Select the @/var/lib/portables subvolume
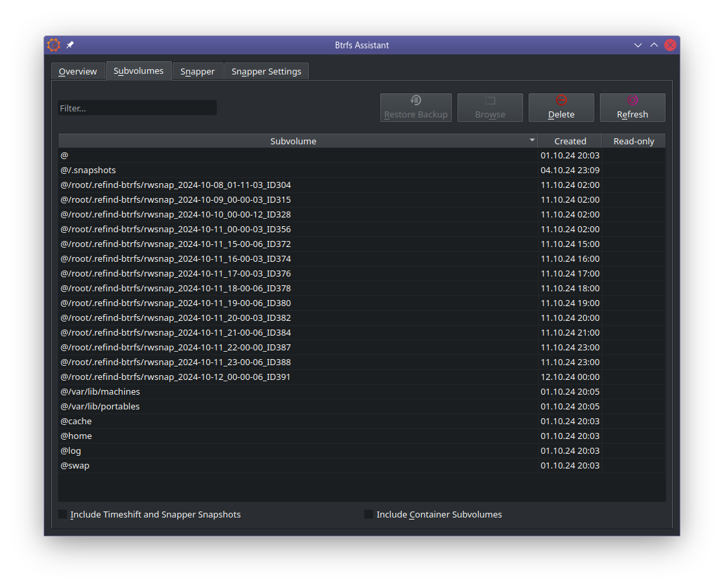The width and height of the screenshot is (724, 588). click(361, 407)
